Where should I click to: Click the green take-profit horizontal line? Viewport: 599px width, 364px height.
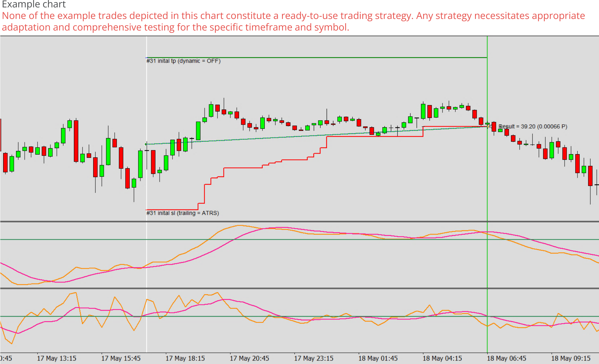317,58
